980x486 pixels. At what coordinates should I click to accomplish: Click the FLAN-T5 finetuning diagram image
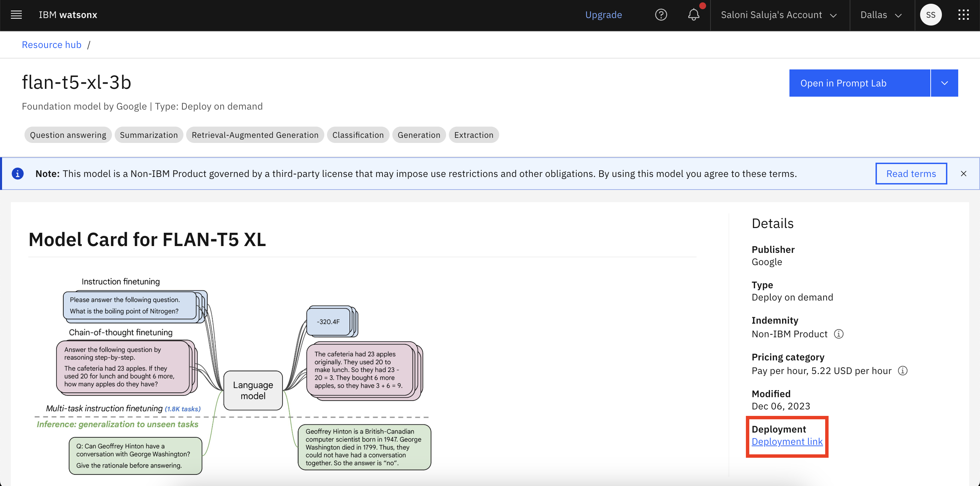(233, 376)
